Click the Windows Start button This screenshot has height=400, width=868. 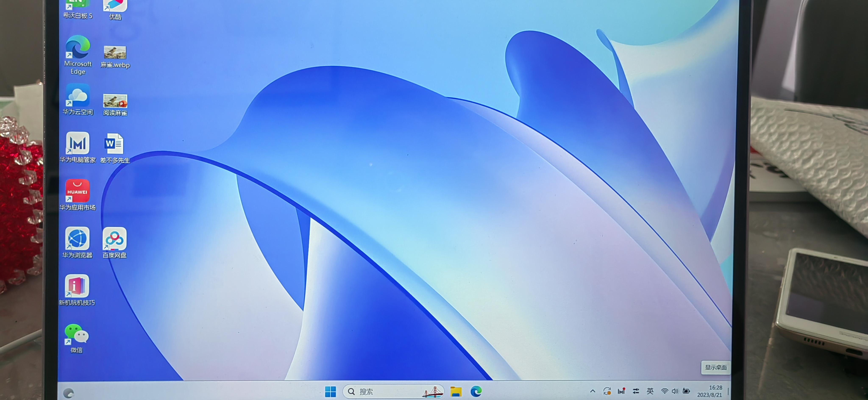330,392
